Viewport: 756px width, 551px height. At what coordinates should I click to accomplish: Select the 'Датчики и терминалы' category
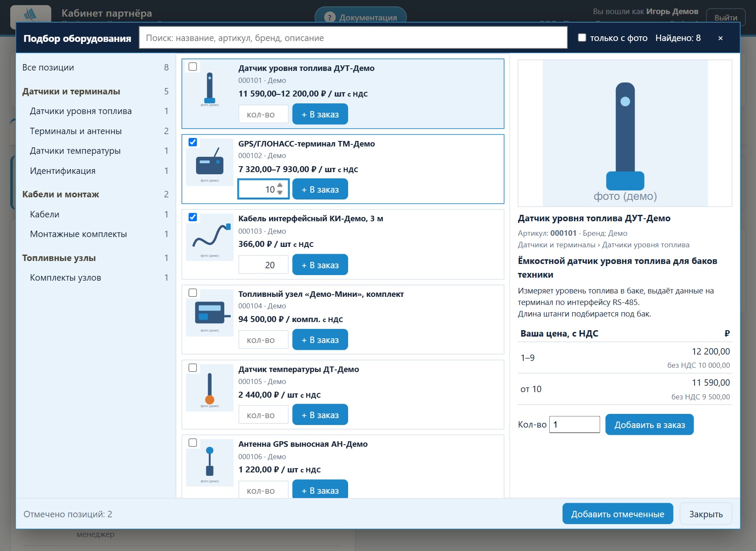[96, 91]
